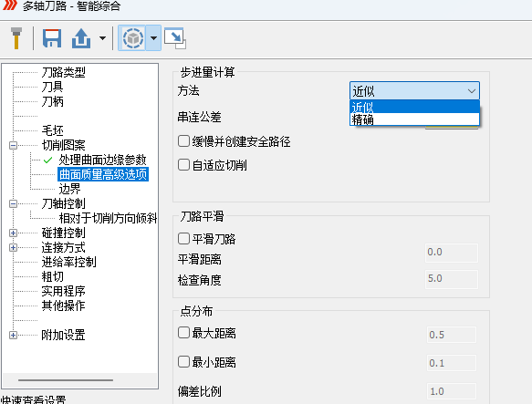Choose 精确 in the dropdown list
The width and height of the screenshot is (532, 404).
pyautogui.click(x=414, y=119)
